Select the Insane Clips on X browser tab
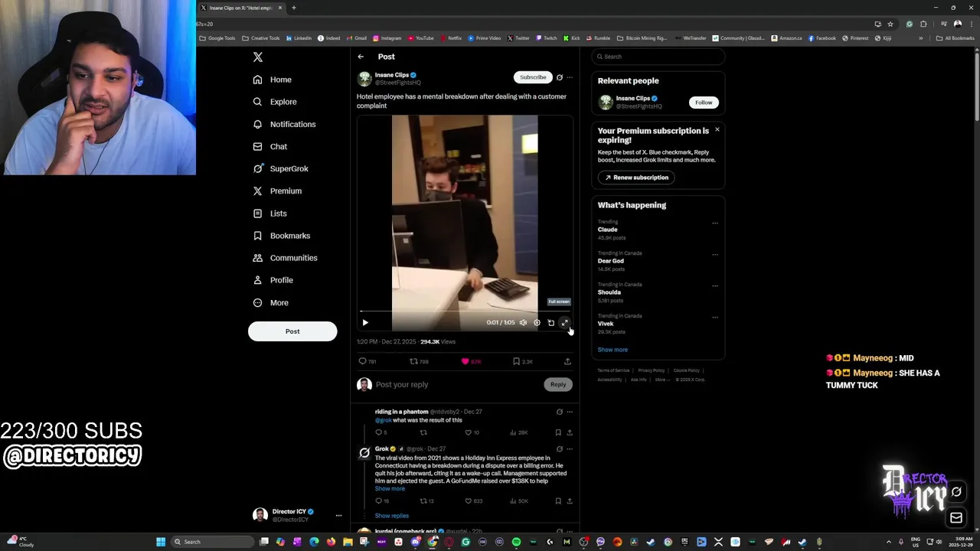 [x=241, y=8]
